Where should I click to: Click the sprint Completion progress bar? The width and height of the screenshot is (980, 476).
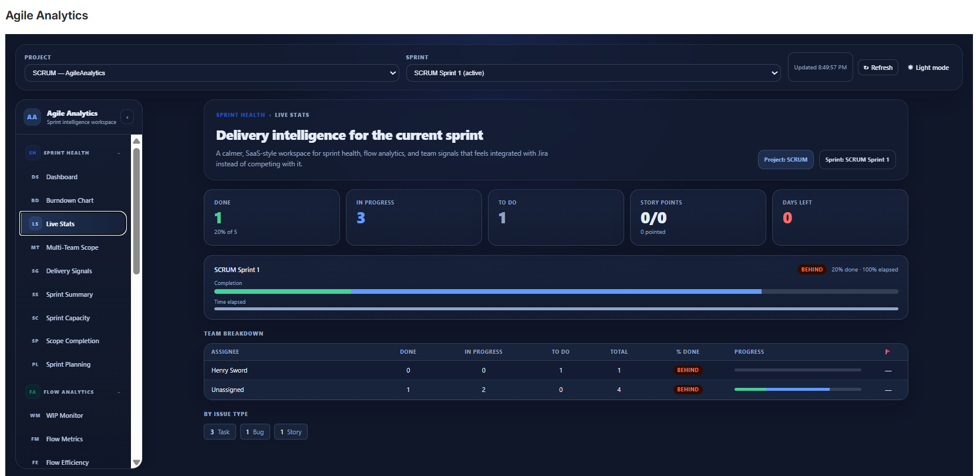click(556, 291)
